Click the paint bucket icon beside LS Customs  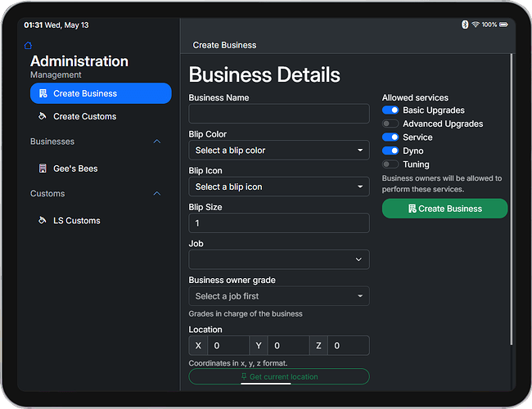[x=42, y=220]
